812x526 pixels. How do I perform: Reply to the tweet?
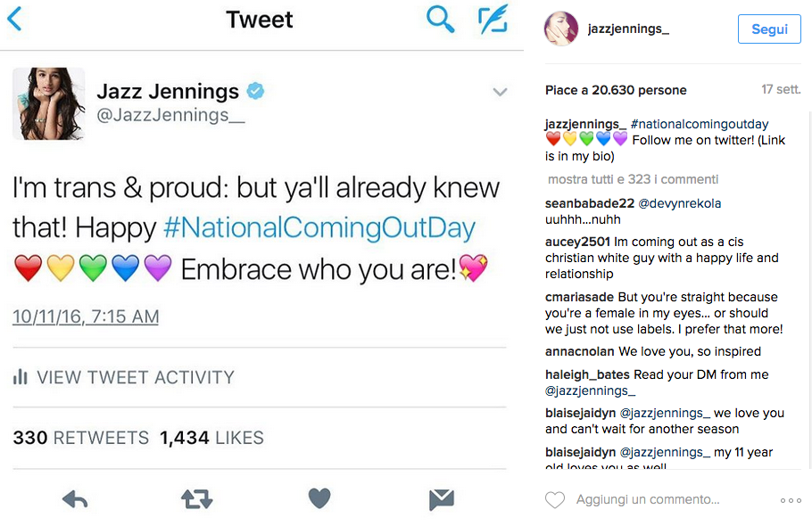coord(75,498)
